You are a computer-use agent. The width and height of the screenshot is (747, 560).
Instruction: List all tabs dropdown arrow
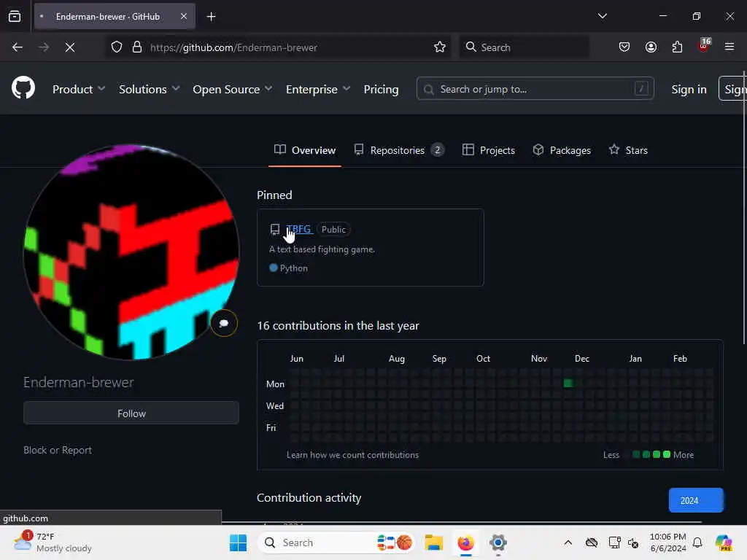point(602,16)
